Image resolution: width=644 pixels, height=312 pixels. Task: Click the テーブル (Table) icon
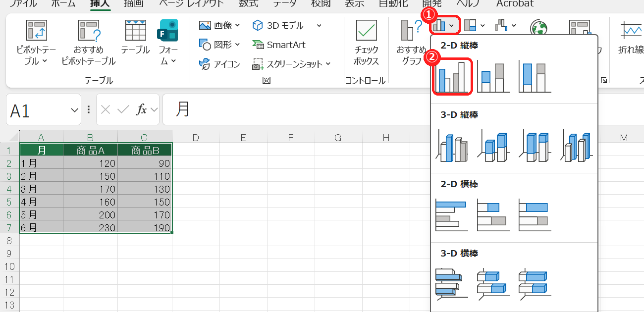(135, 38)
